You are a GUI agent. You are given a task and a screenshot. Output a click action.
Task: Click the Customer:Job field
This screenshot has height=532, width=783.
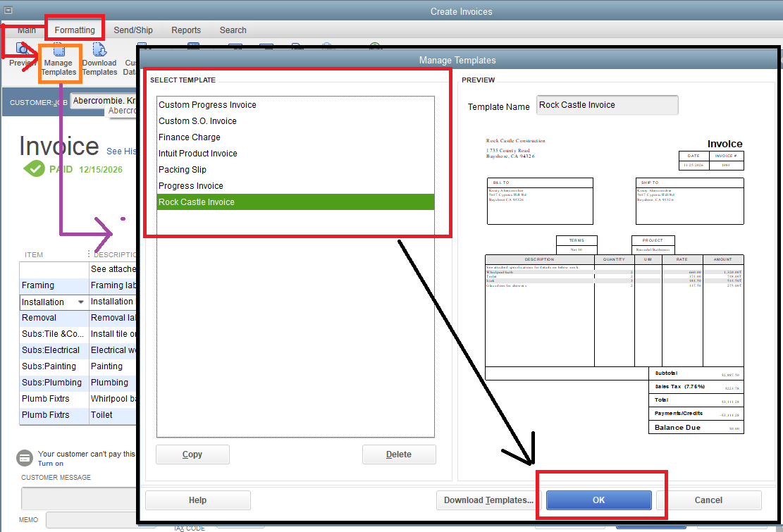tap(103, 101)
